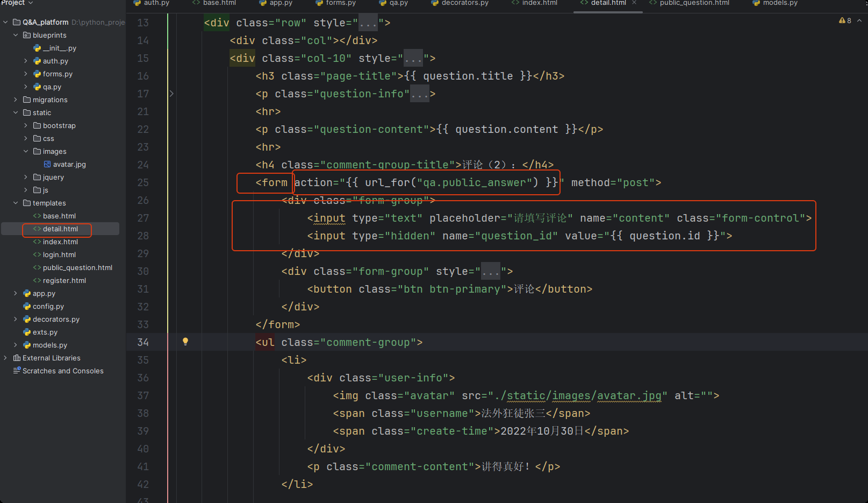Select detail.html in the project tree
Viewport: 868px width, 503px height.
[60, 229]
